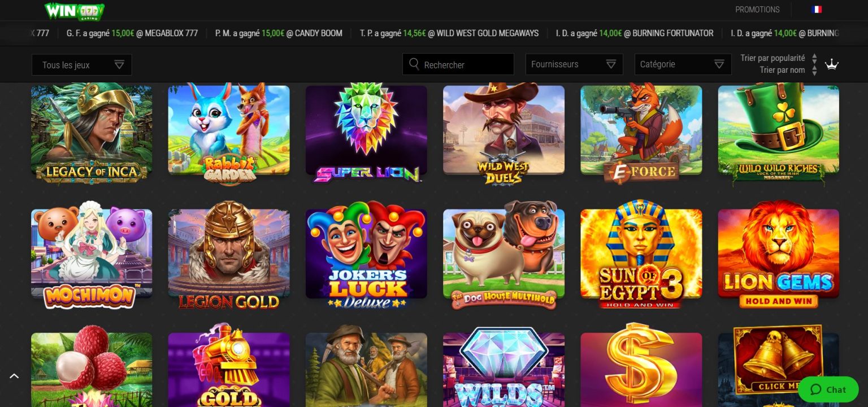This screenshot has height=407, width=868.
Task: Click the Trier par nom label
Action: pos(782,70)
